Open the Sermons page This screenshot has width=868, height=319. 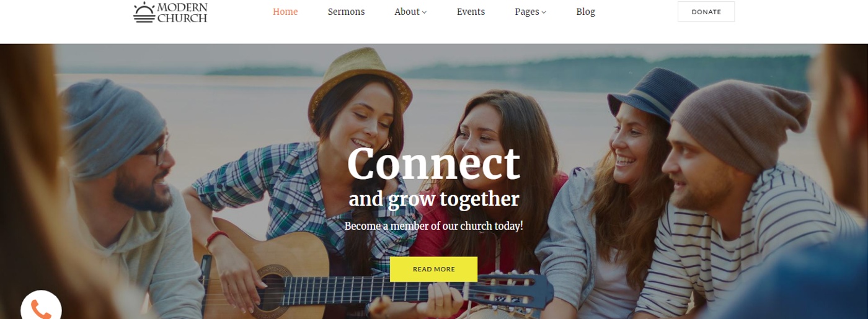(346, 12)
